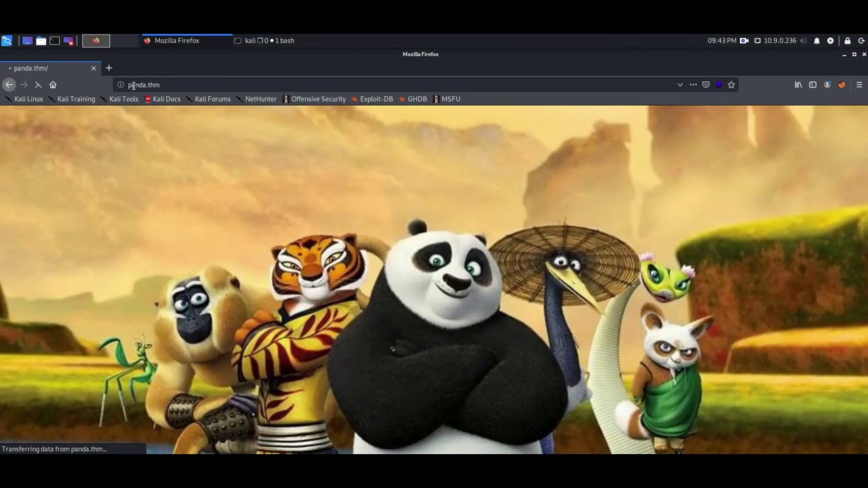This screenshot has height=488, width=868.
Task: Maximize the Firefox window
Action: coord(854,54)
